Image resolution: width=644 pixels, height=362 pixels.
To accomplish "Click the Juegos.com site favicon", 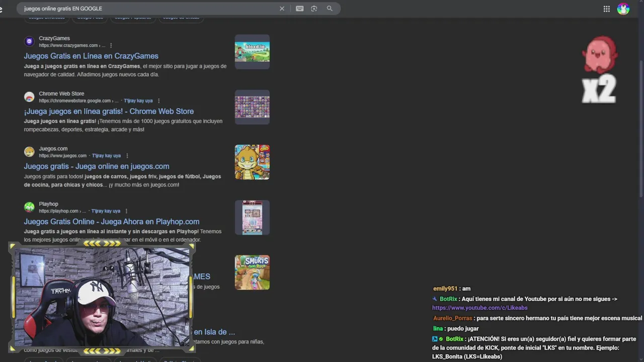I will pos(29,152).
